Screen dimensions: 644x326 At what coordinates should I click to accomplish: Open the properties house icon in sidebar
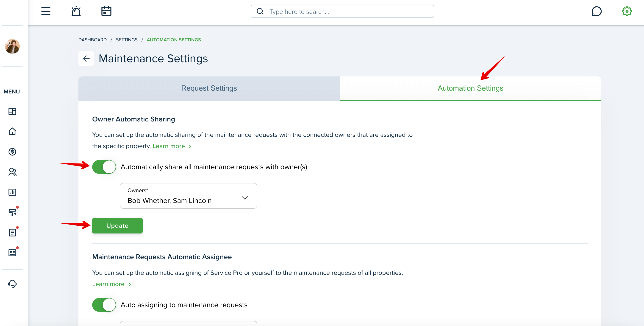tap(12, 131)
